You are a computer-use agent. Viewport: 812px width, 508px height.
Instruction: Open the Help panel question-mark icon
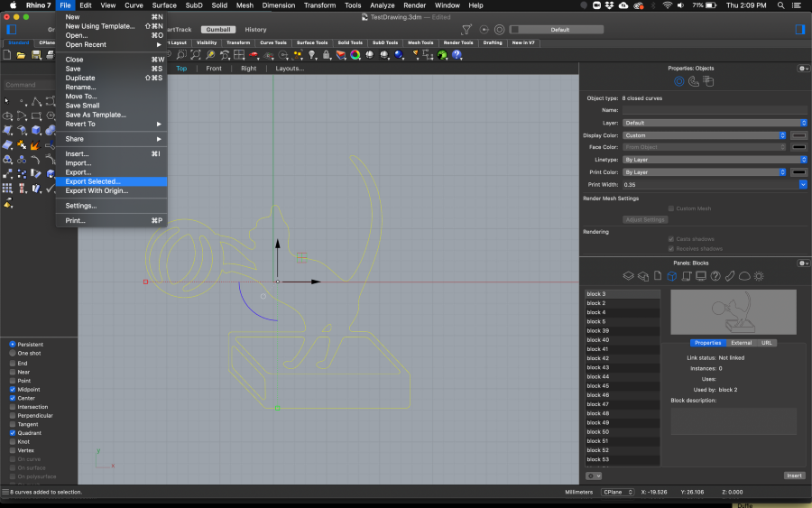715,275
